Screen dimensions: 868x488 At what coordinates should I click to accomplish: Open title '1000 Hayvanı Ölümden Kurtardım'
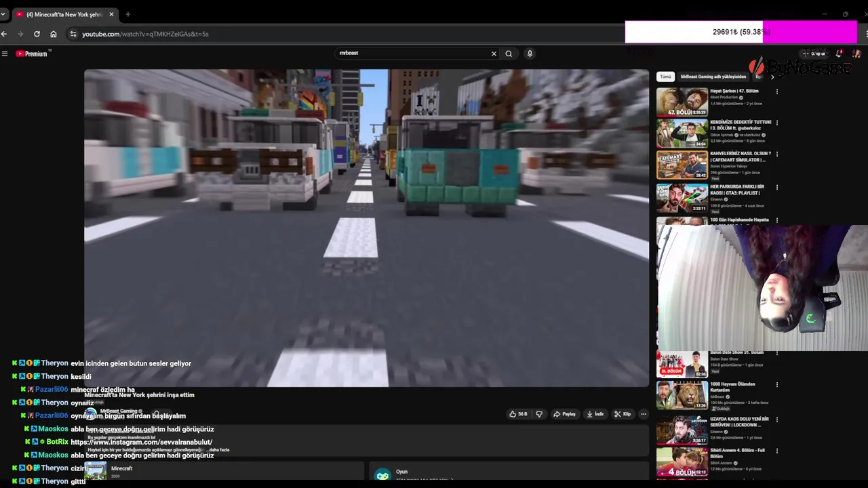coord(734,387)
